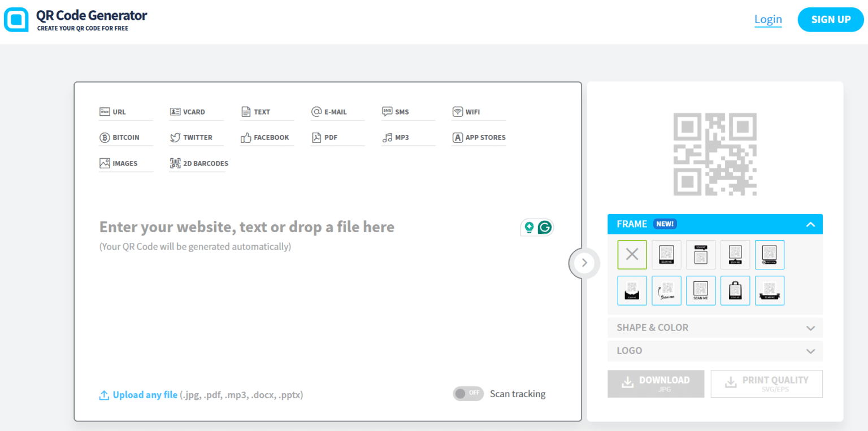868x431 pixels.
Task: Choose the App Stores icon
Action: click(x=457, y=137)
